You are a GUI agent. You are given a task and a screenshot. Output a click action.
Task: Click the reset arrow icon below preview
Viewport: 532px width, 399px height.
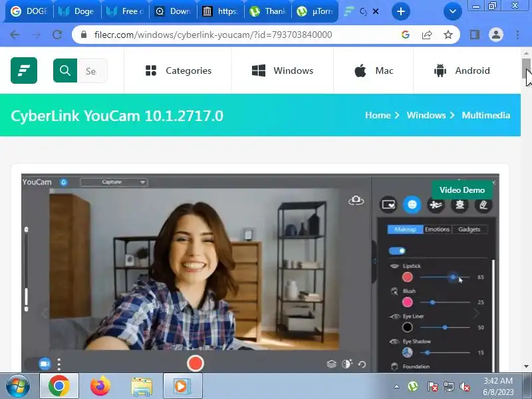(x=362, y=364)
